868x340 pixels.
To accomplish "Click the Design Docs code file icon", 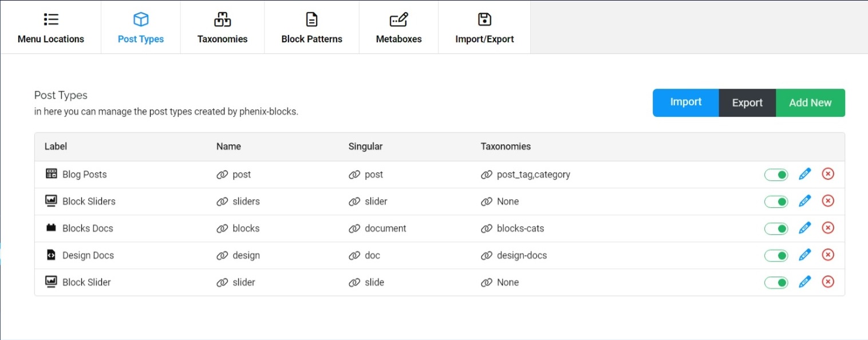I will [51, 255].
